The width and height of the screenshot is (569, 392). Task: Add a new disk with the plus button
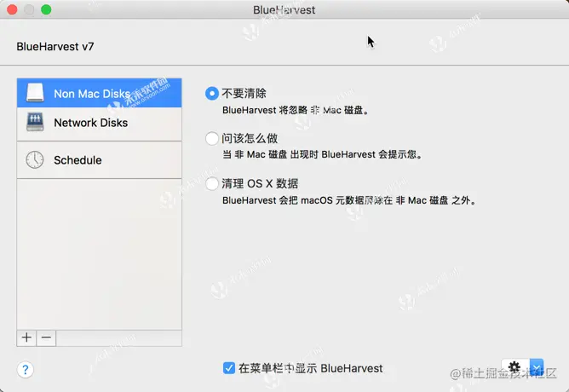26,338
